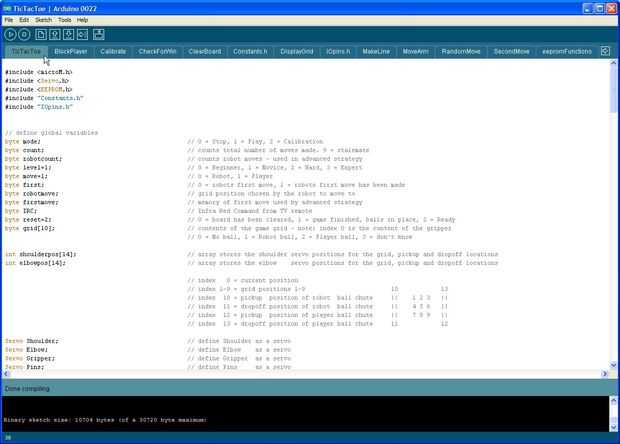Screen dimensions: 620x444
Task: Click editor horizontal scrollbar right arrow
Action: 604,374
